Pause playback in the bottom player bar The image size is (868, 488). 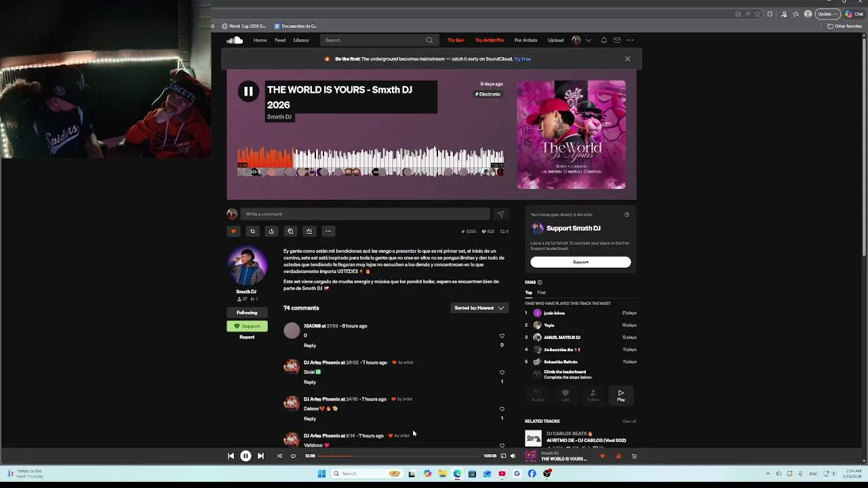[245, 456]
